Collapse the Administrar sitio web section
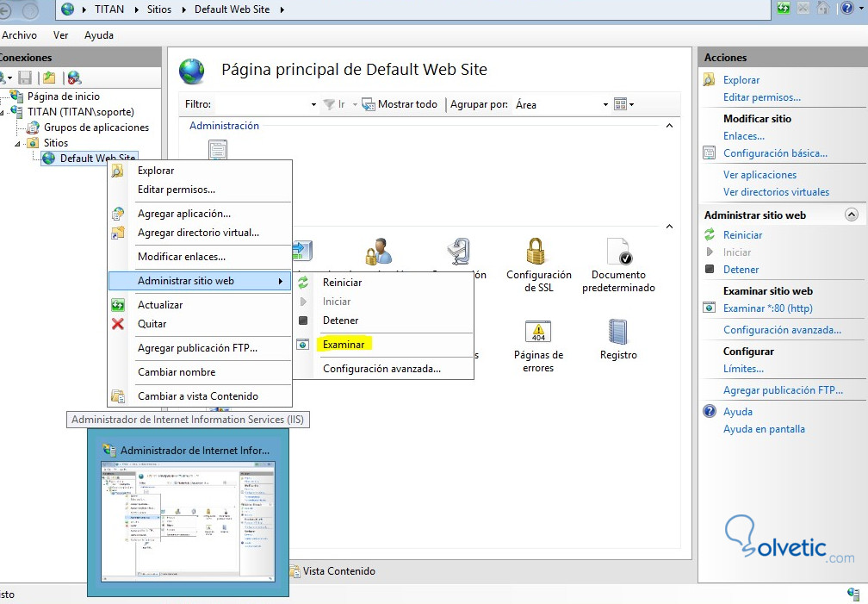 852,215
